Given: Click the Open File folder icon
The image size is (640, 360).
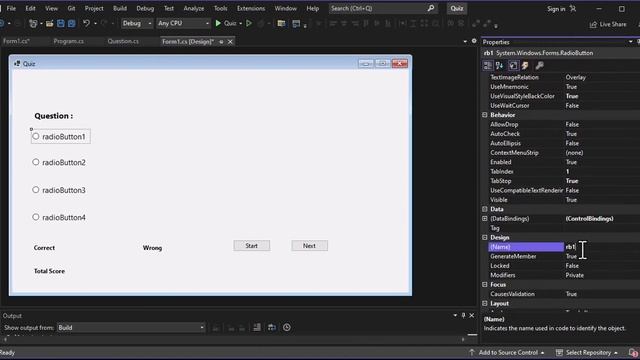Looking at the screenshot, I should pos(49,23).
